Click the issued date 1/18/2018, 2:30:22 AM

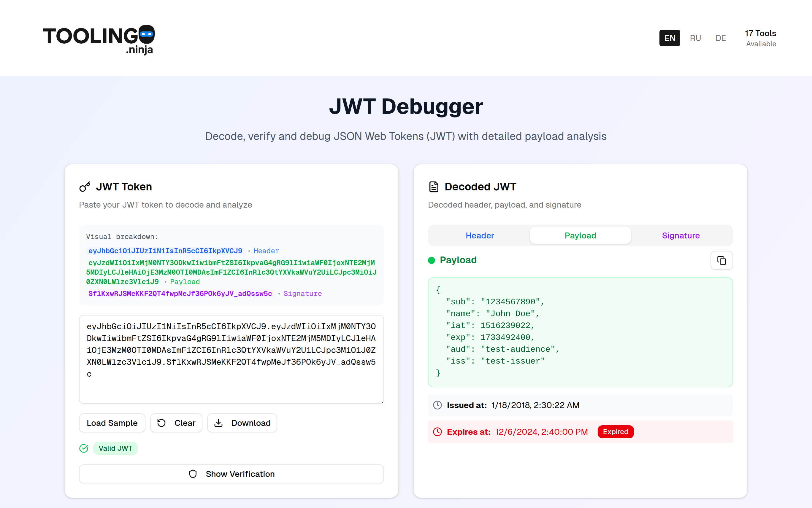pos(535,405)
